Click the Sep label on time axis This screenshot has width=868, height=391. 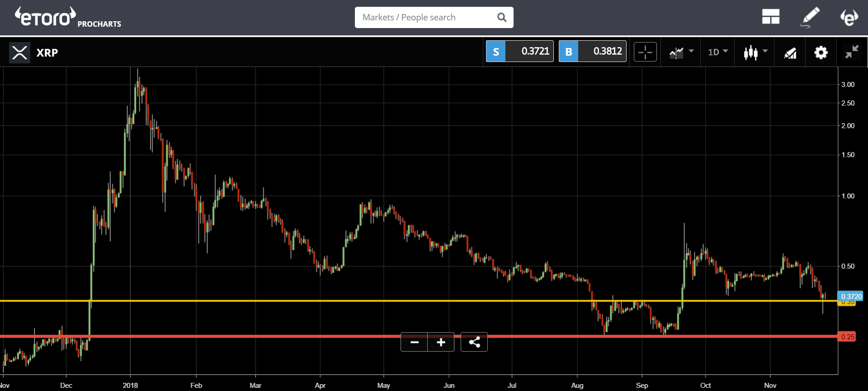(x=642, y=385)
